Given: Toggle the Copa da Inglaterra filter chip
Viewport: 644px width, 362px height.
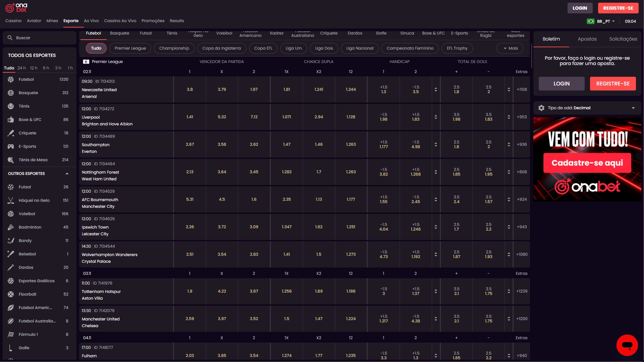Looking at the screenshot, I should click(x=222, y=48).
